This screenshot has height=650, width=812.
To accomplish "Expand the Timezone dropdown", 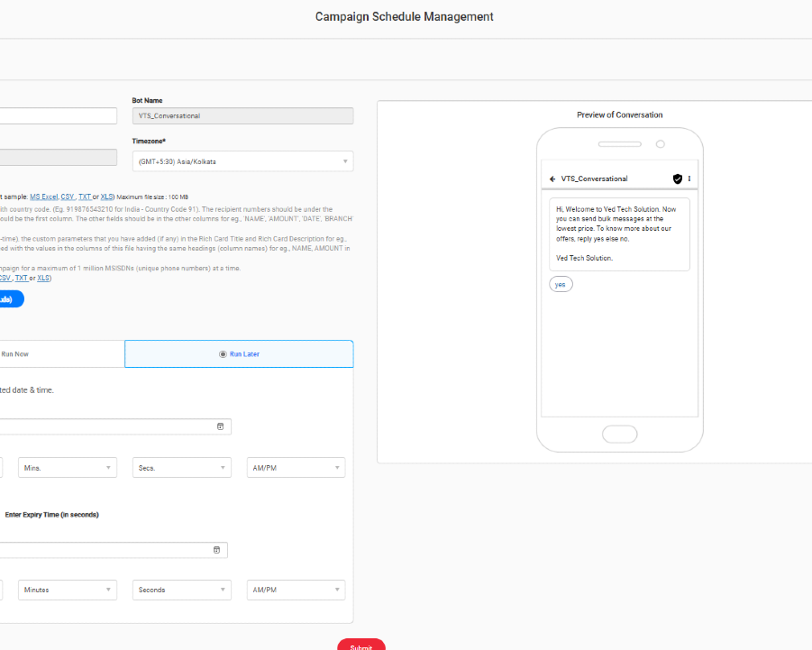I will (x=242, y=161).
